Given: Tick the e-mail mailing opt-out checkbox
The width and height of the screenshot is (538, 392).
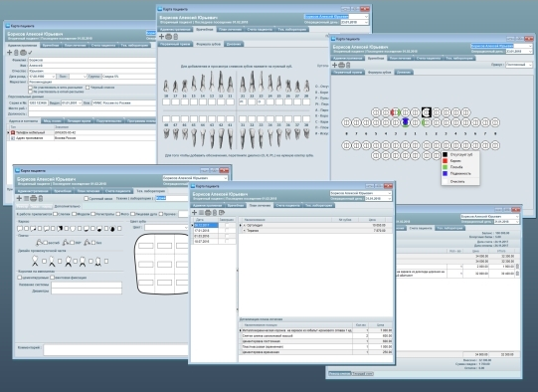Looking at the screenshot, I should (31, 92).
